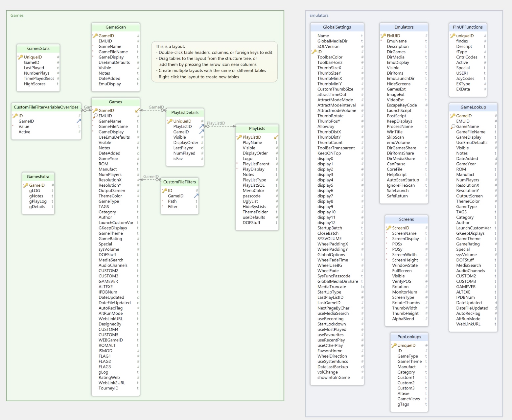This screenshot has width=512, height=420.
Task: Click GameID relation label near CustomFileFilters
Action: coord(151,177)
